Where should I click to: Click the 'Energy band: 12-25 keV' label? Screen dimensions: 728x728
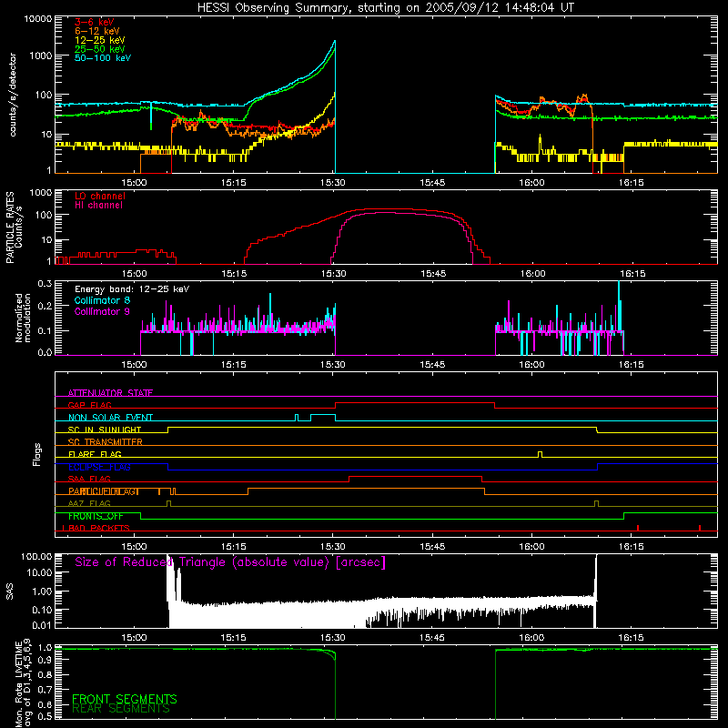point(132,289)
